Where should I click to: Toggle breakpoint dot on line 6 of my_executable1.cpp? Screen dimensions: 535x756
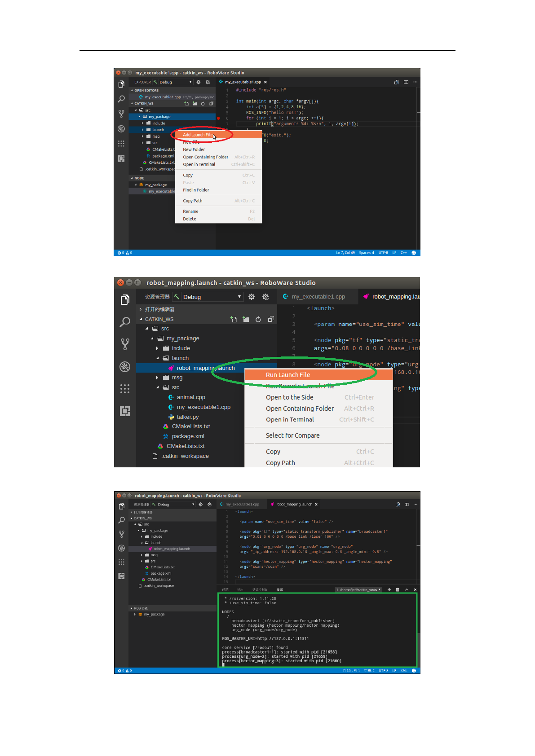click(x=218, y=118)
